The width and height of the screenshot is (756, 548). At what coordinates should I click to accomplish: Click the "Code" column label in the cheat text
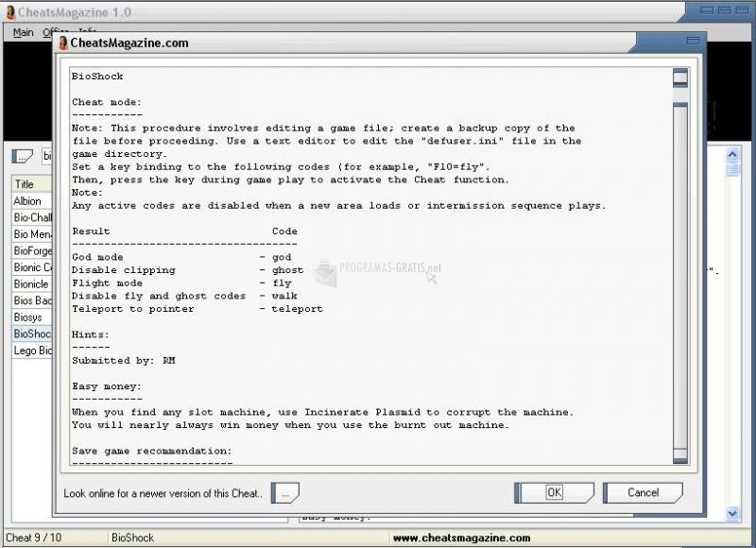284,231
